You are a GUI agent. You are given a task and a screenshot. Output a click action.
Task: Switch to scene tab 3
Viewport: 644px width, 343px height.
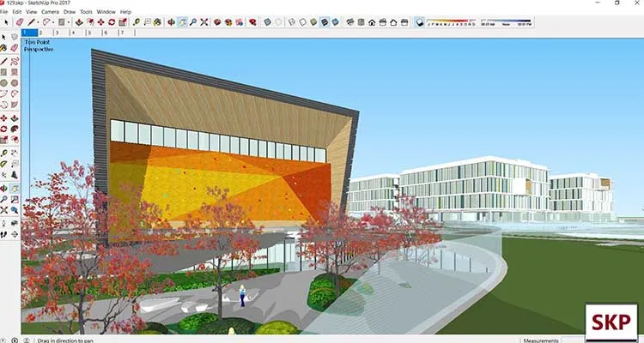[x=57, y=33]
